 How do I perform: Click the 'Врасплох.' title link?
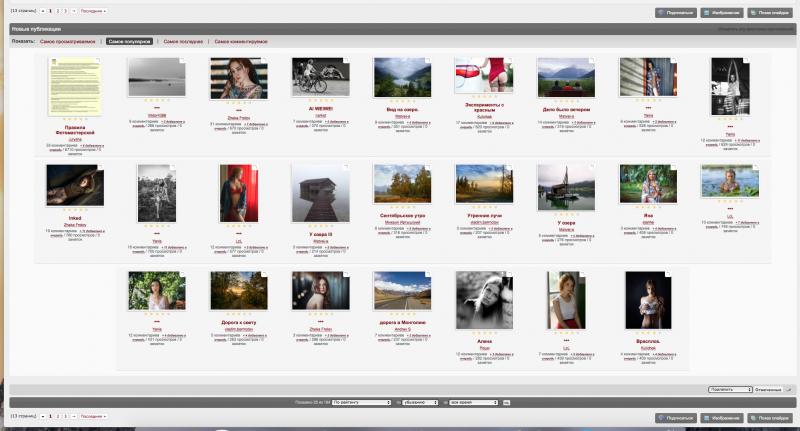tap(648, 341)
